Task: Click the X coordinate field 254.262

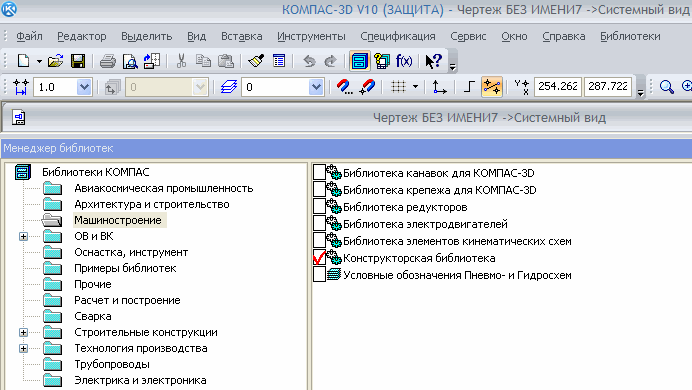Action: 558,86
